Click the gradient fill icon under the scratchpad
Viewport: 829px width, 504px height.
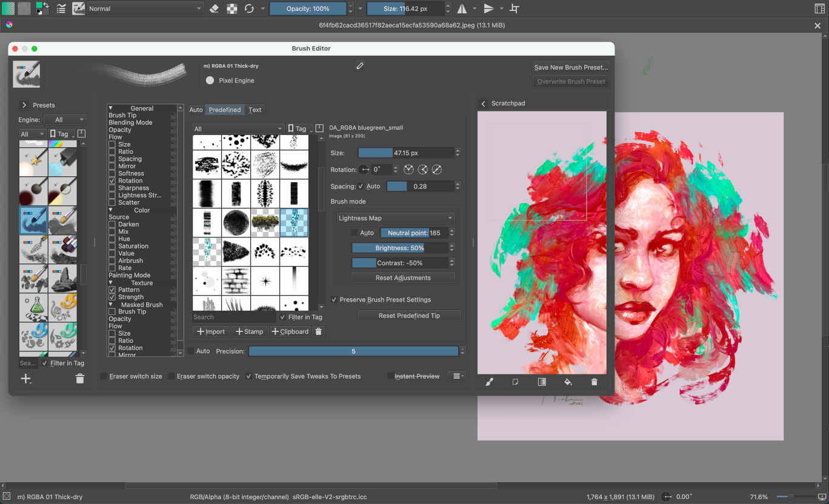coord(542,382)
